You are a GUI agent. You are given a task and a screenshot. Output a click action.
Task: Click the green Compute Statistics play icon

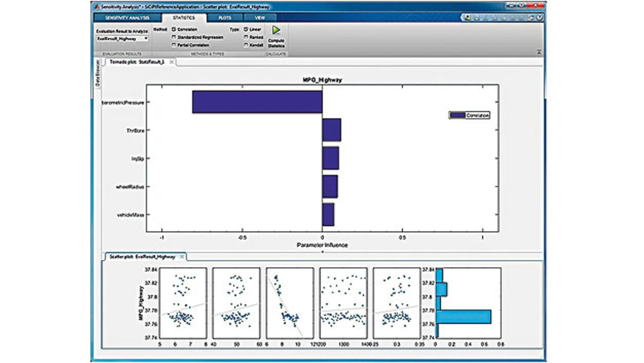[x=276, y=30]
